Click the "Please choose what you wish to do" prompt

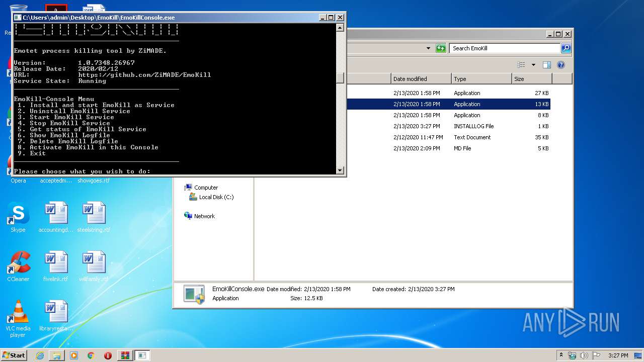[x=82, y=171]
